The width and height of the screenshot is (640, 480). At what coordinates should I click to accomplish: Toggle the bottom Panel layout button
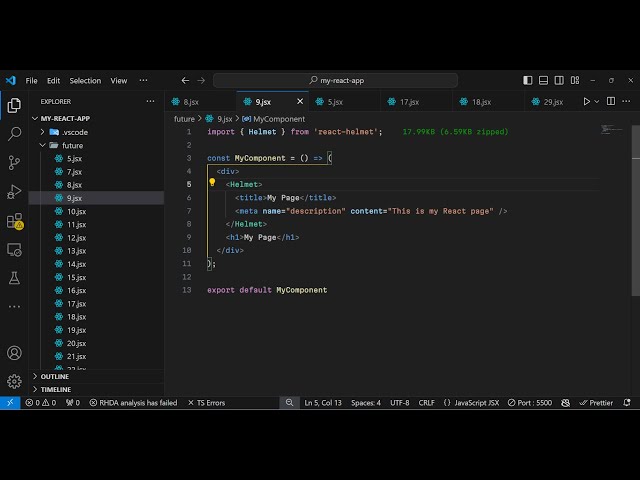pyautogui.click(x=542, y=81)
